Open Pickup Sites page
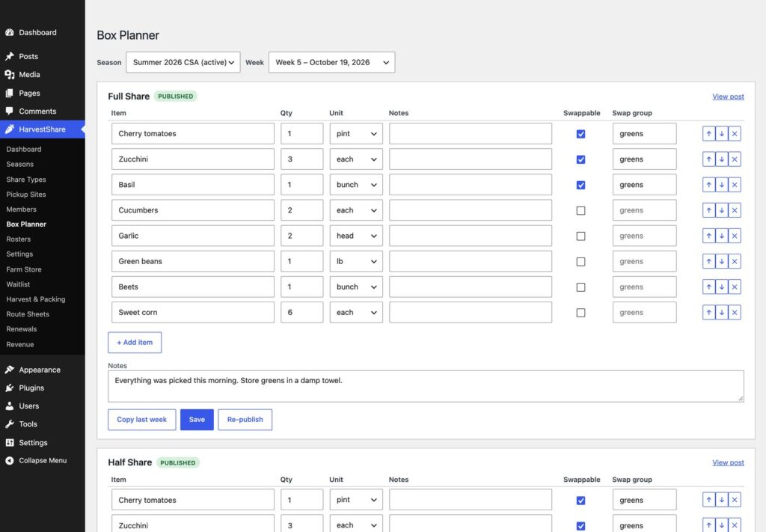This screenshot has height=532, width=766. (x=26, y=195)
